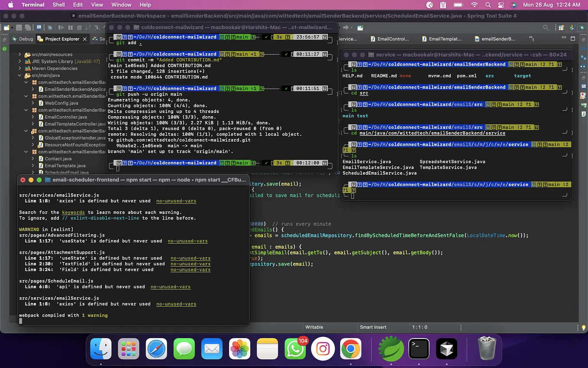The width and height of the screenshot is (588, 368).
Task: Click the Spotlight search icon in menu bar
Action: tap(488, 5)
